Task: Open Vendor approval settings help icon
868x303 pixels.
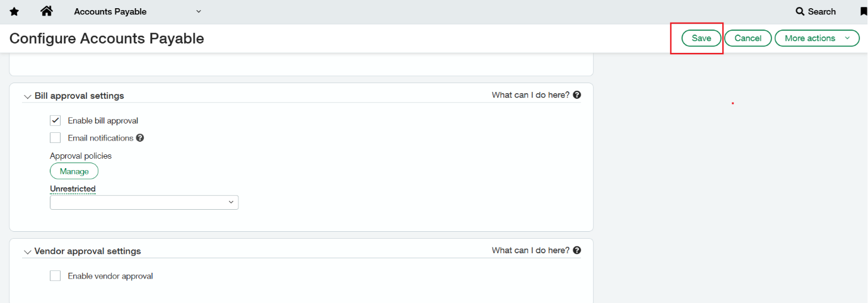Action: pos(577,250)
